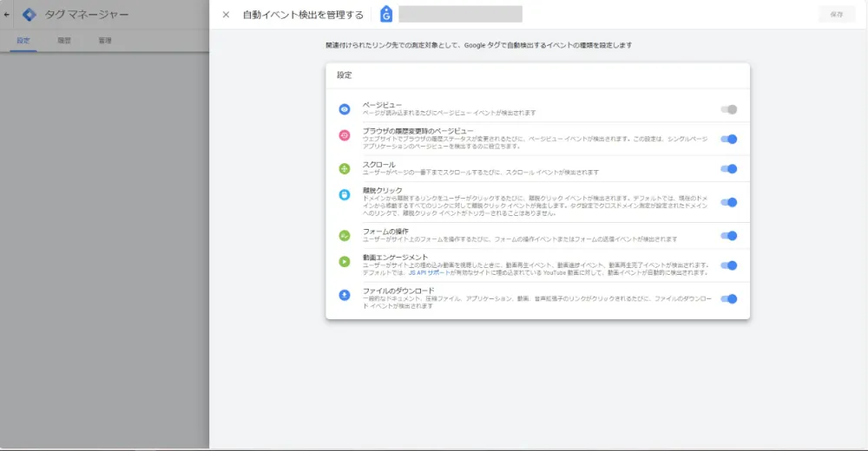Disable the 動画エンゲージメント toggle

tap(728, 265)
